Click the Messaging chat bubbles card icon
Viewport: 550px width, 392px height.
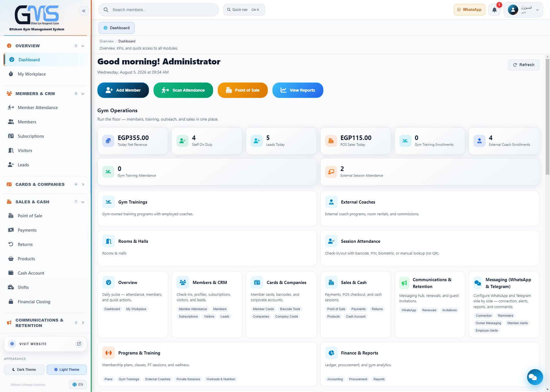click(x=478, y=283)
